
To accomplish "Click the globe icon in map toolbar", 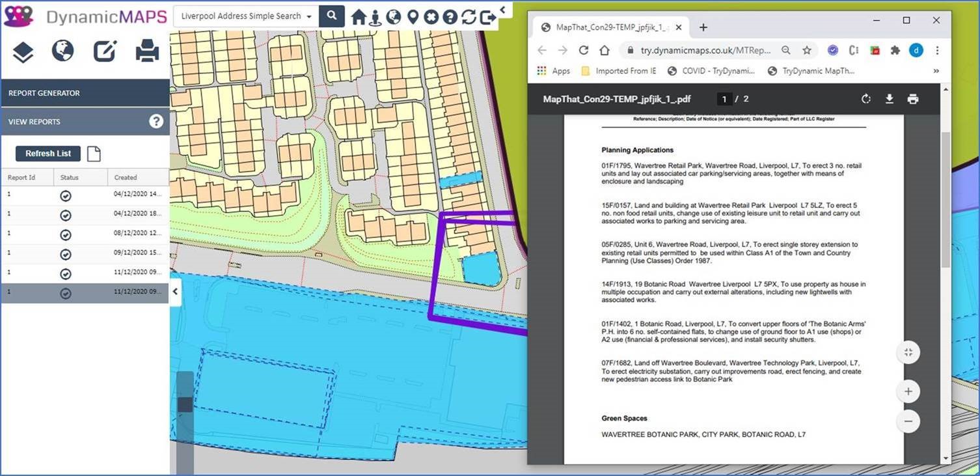I will 393,17.
